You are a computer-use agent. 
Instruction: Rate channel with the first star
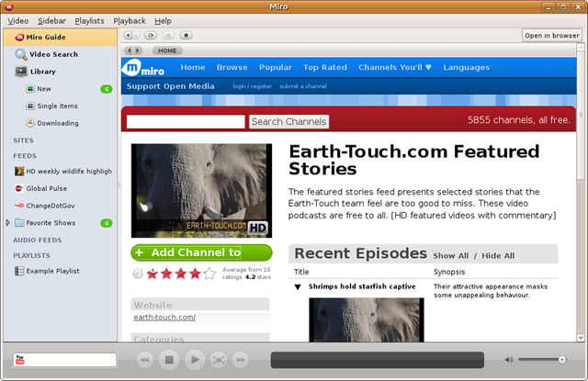coord(153,274)
